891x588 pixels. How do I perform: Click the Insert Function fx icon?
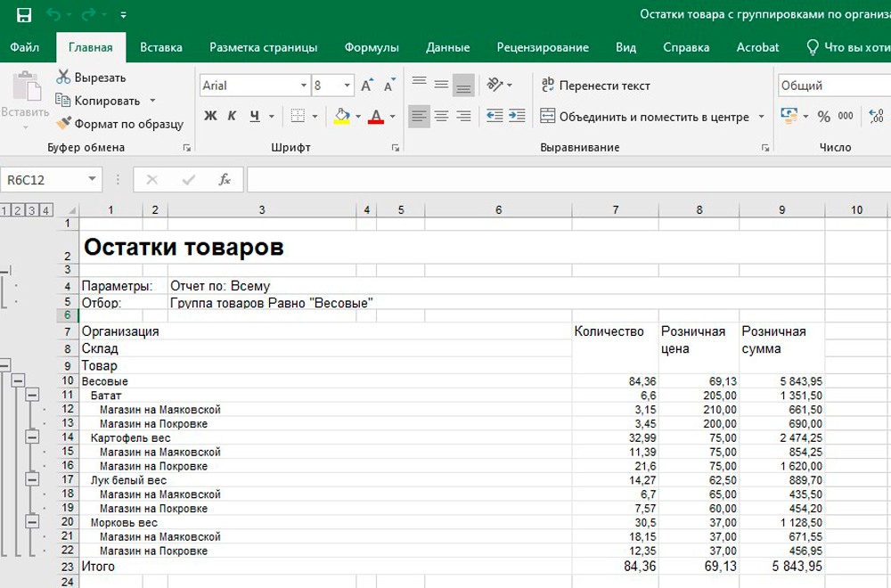(x=225, y=180)
